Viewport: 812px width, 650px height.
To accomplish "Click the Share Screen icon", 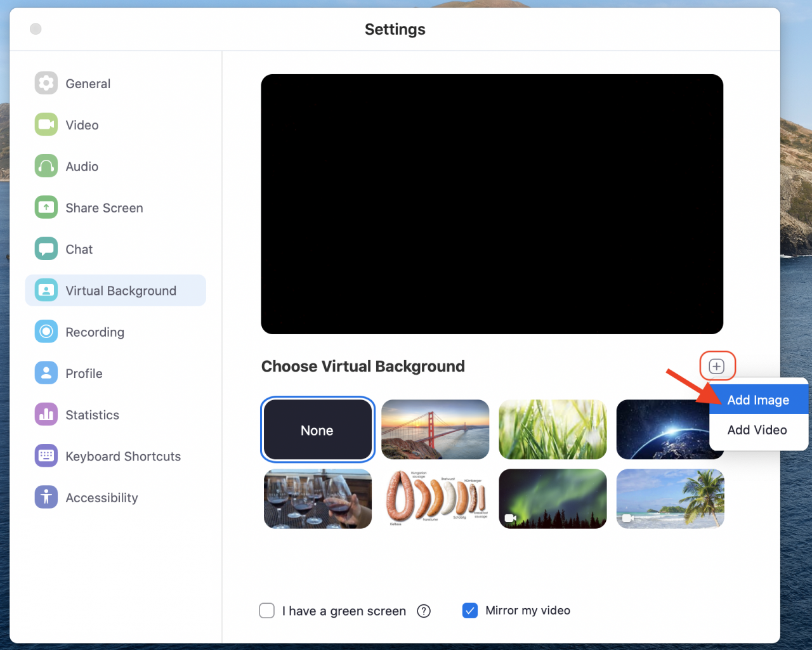I will point(46,207).
